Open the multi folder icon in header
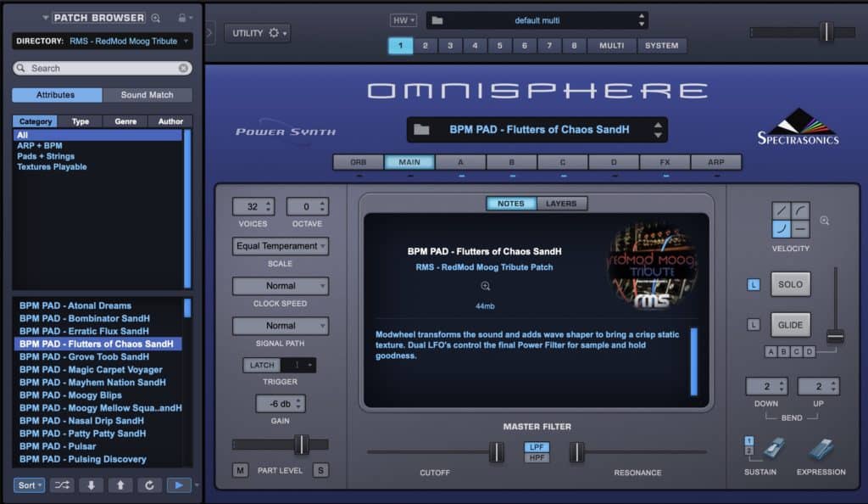Viewport: 868px width, 504px height. click(437, 20)
